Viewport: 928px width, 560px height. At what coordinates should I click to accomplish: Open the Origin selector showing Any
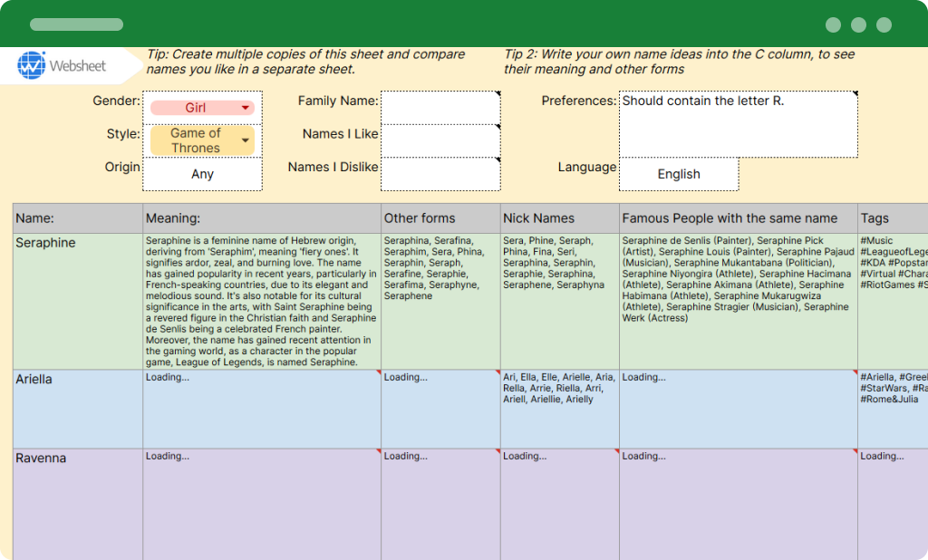click(x=202, y=173)
